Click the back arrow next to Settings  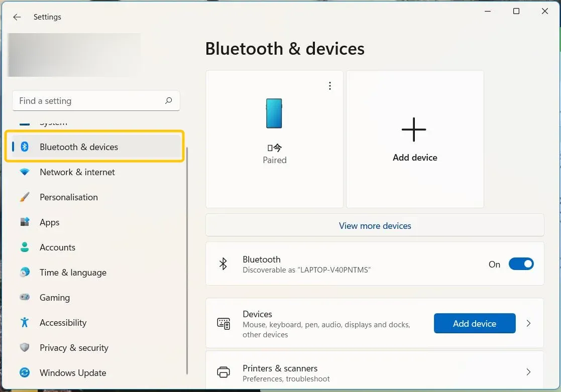click(x=17, y=17)
